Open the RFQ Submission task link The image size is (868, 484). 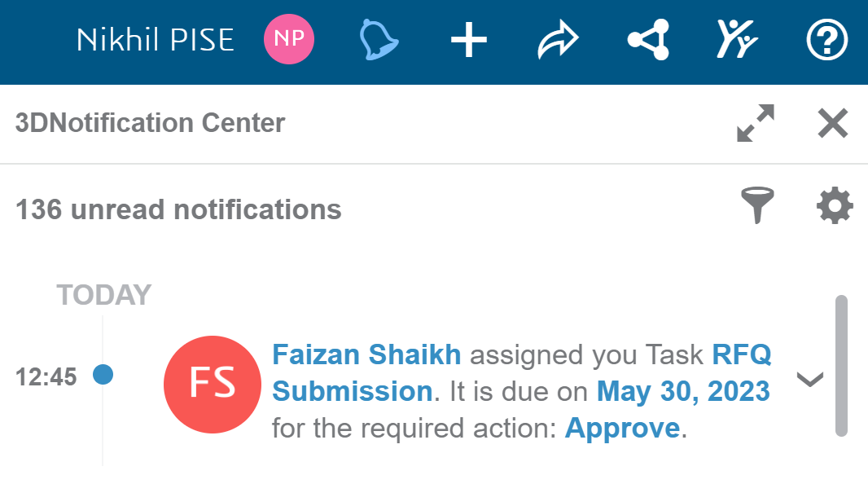click(x=521, y=372)
